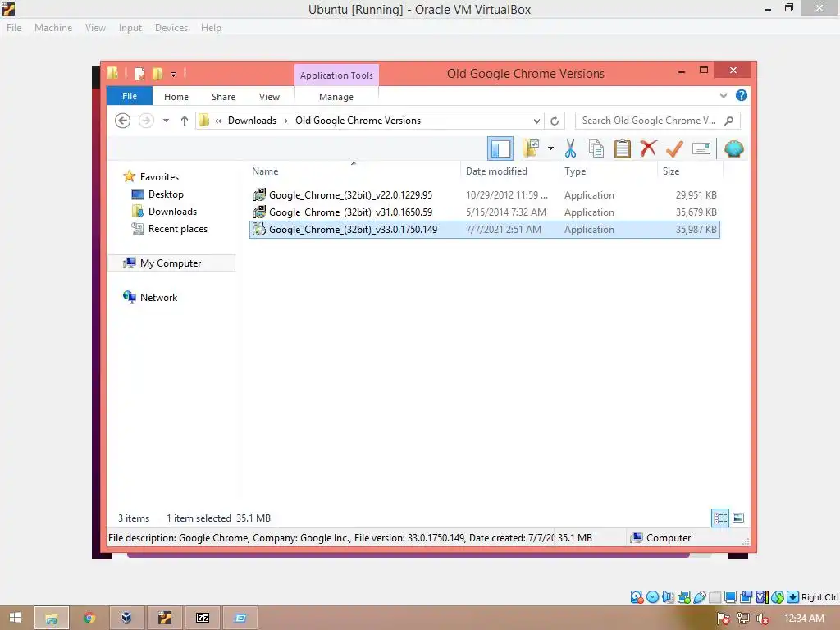840x630 pixels.
Task: Click the 10/29/2012 date cell
Action: click(506, 195)
